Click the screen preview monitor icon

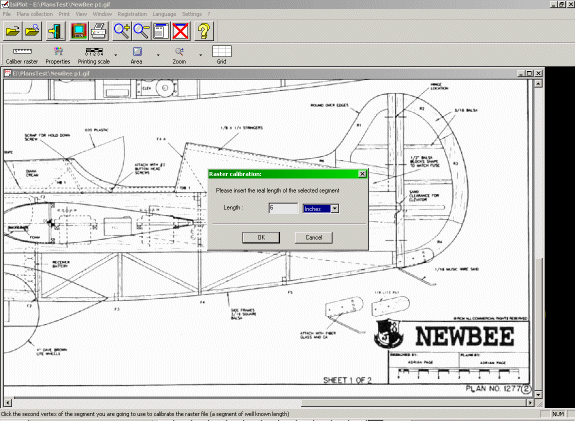click(79, 31)
